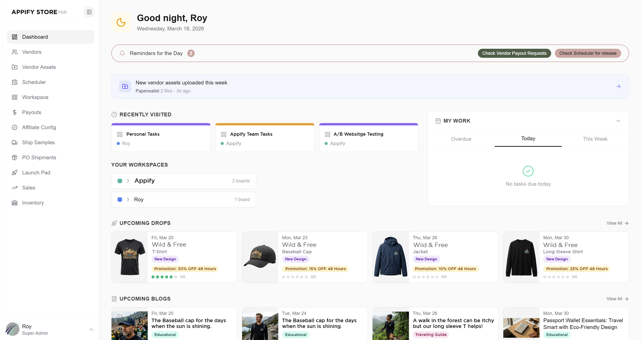
Task: Switch to the Overdue tab
Action: click(461, 139)
